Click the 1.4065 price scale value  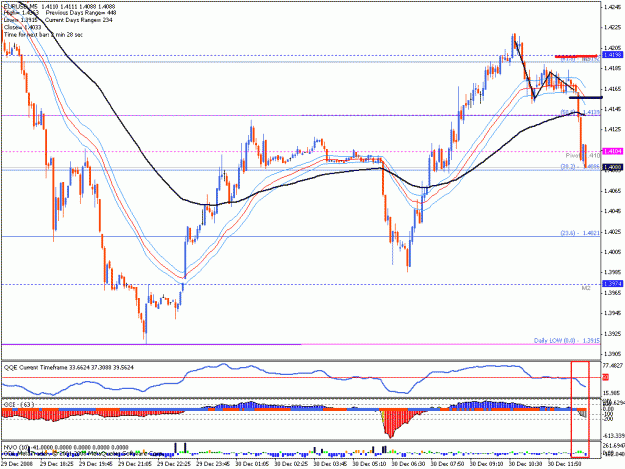(612, 190)
